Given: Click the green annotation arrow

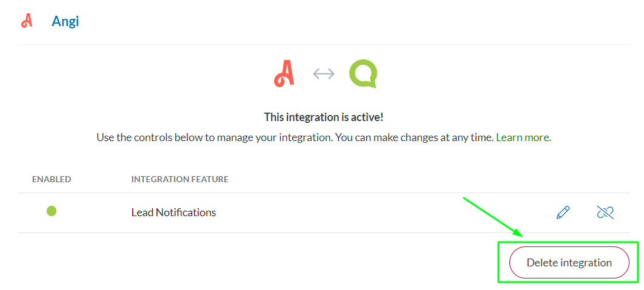Looking at the screenshot, I should click(x=491, y=216).
